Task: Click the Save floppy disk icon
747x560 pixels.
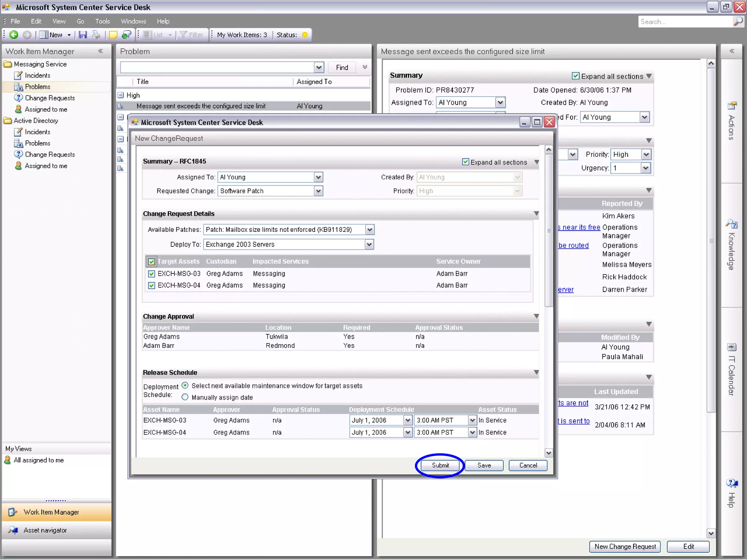Action: [x=83, y=35]
